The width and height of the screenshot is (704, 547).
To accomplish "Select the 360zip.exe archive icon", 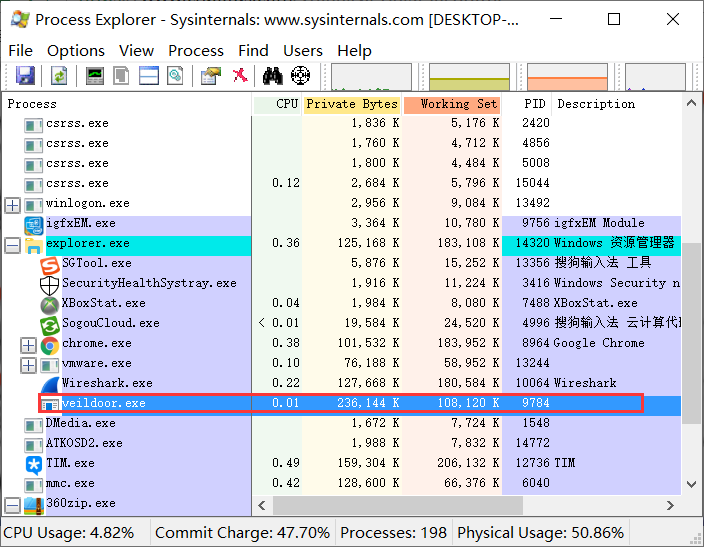I will coord(34,505).
